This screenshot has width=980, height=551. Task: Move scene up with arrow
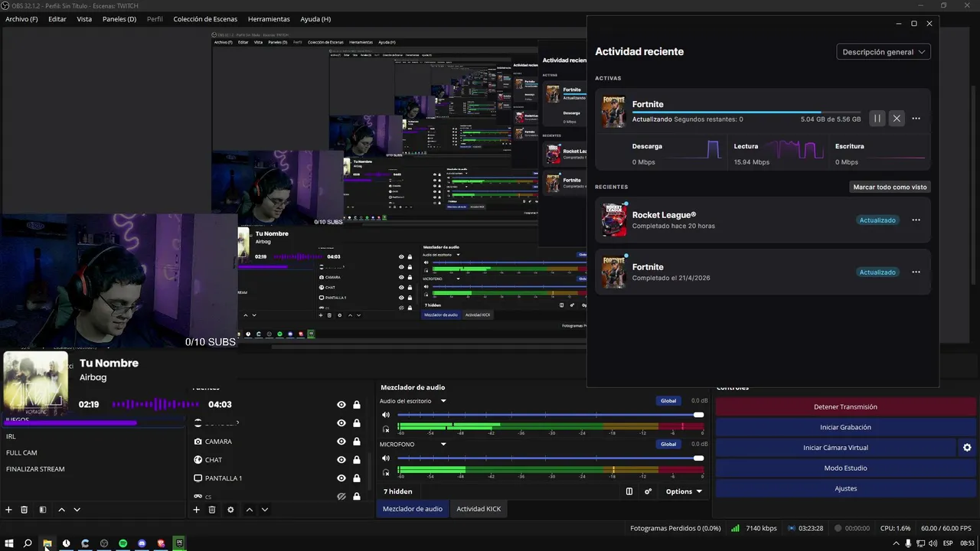click(x=61, y=510)
